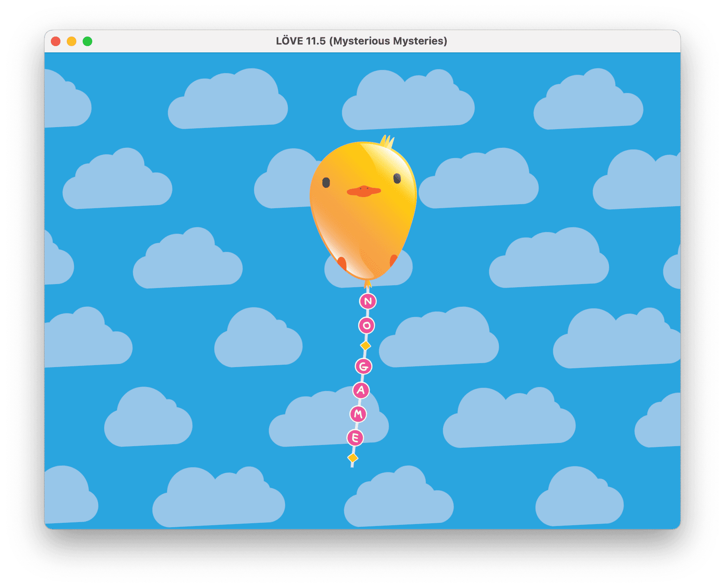
Task: Click the pink letter A bead
Action: (x=361, y=390)
